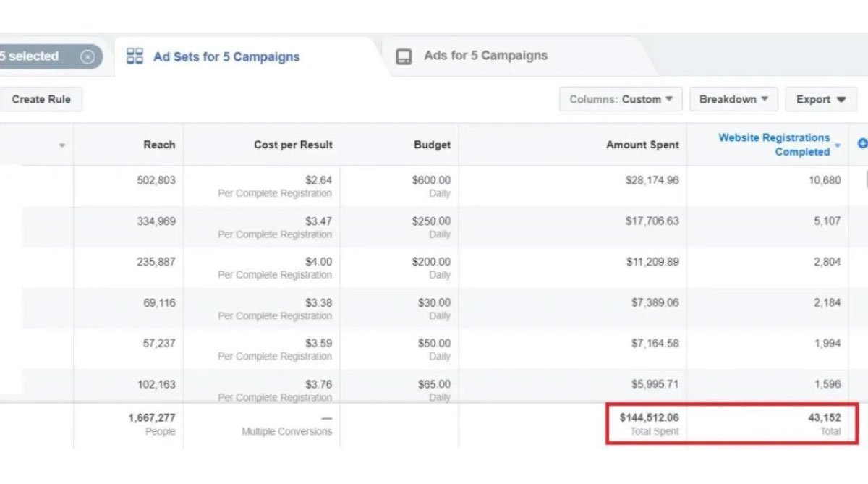Click the Budget column header
This screenshot has height=484, width=868.
(432, 145)
